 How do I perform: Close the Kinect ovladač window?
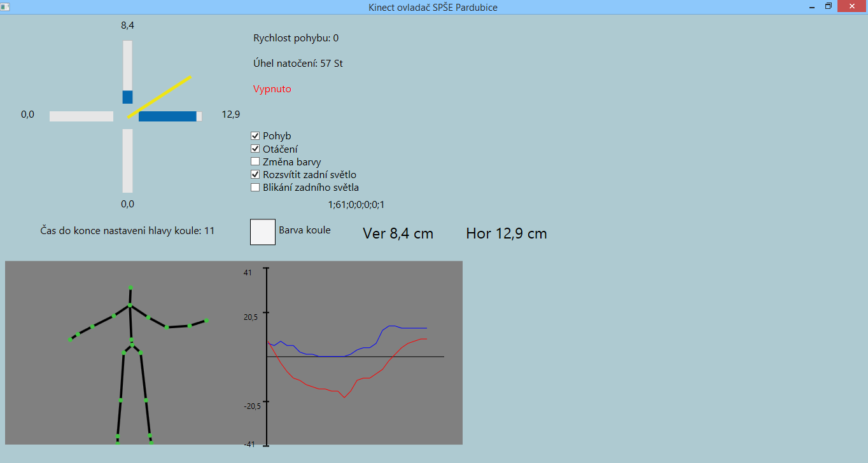tap(852, 6)
